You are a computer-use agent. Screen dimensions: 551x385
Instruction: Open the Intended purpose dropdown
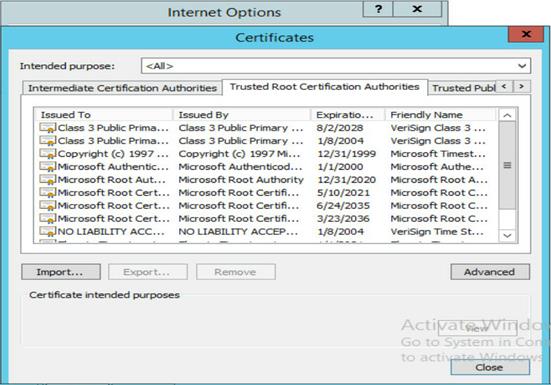[x=336, y=66]
